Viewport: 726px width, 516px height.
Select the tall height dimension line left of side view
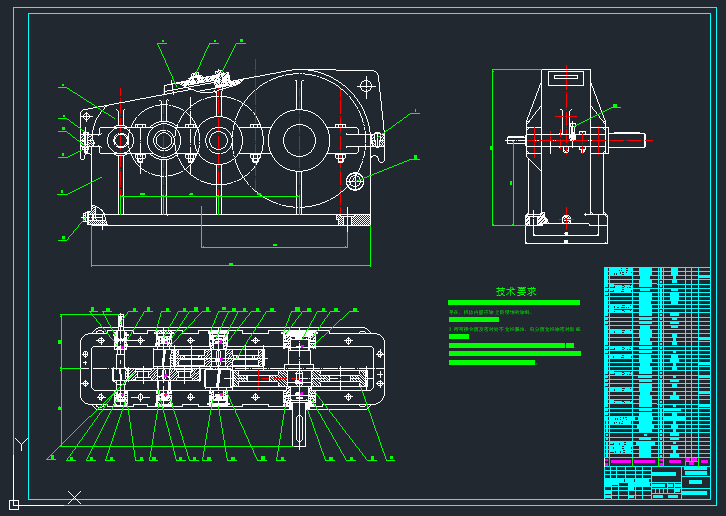[x=493, y=148]
